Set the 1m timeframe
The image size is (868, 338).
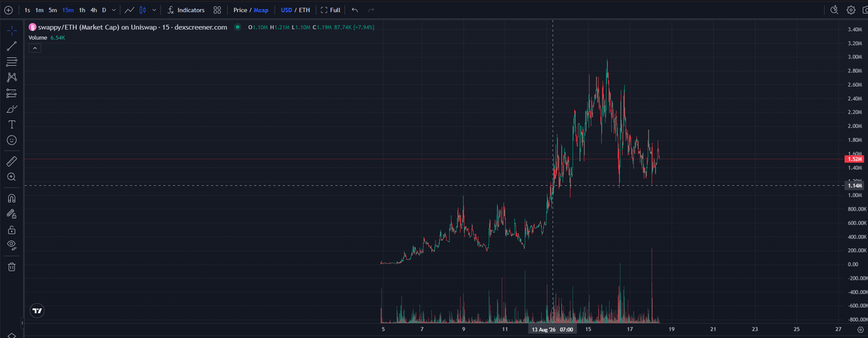40,10
